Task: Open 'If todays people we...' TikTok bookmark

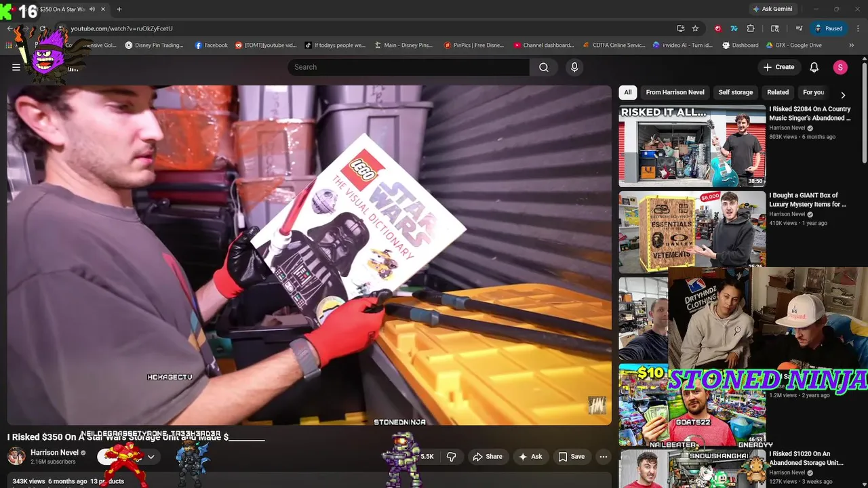Action: click(335, 45)
